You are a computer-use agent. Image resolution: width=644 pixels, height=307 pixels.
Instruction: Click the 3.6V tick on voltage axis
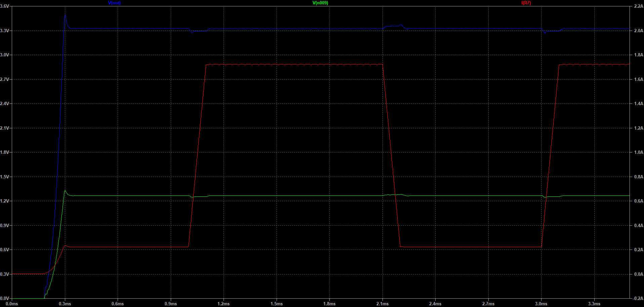5,6
